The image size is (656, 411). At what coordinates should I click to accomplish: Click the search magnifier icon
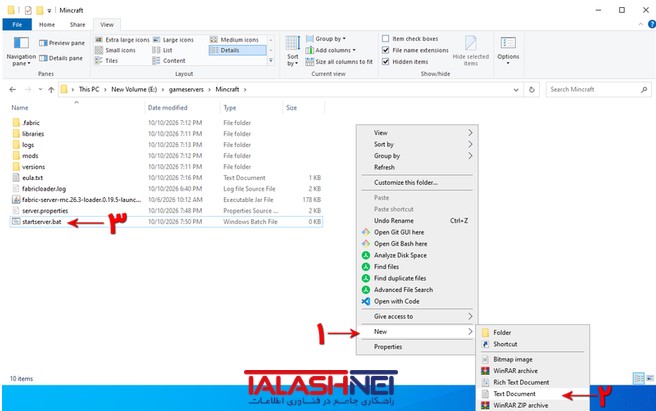pos(644,90)
